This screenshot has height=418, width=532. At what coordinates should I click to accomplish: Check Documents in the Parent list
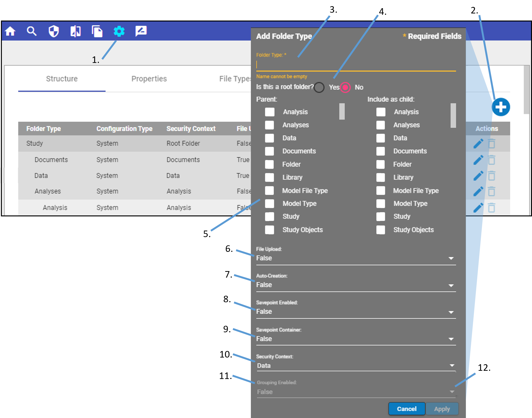tap(269, 151)
